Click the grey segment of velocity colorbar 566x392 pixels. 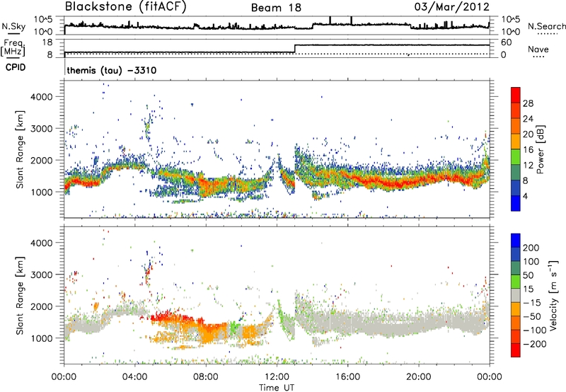(516, 296)
